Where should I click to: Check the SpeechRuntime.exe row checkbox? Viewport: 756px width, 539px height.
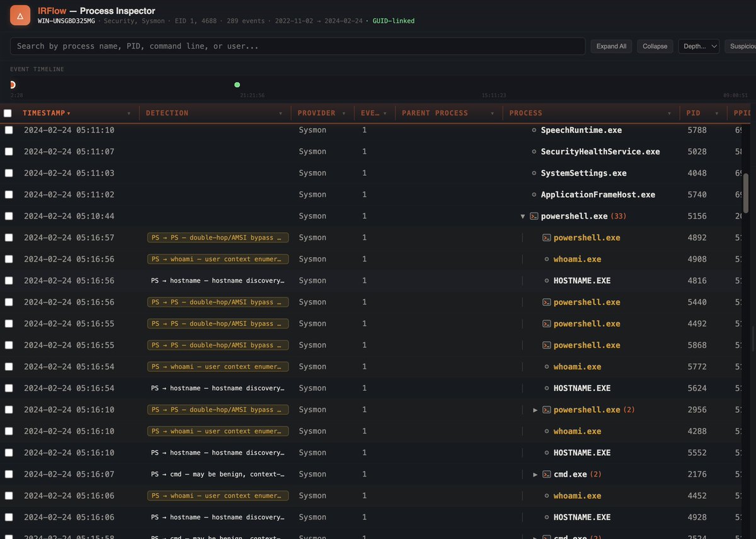[9, 130]
